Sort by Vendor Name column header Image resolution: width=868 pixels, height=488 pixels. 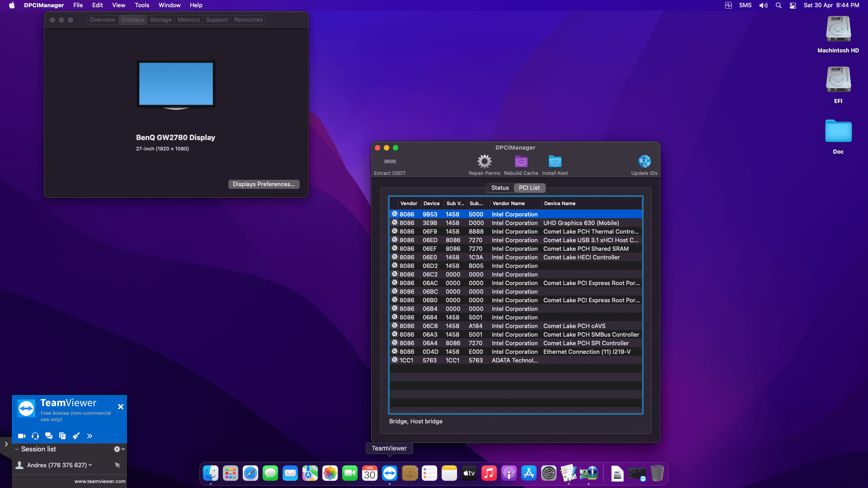(515, 203)
